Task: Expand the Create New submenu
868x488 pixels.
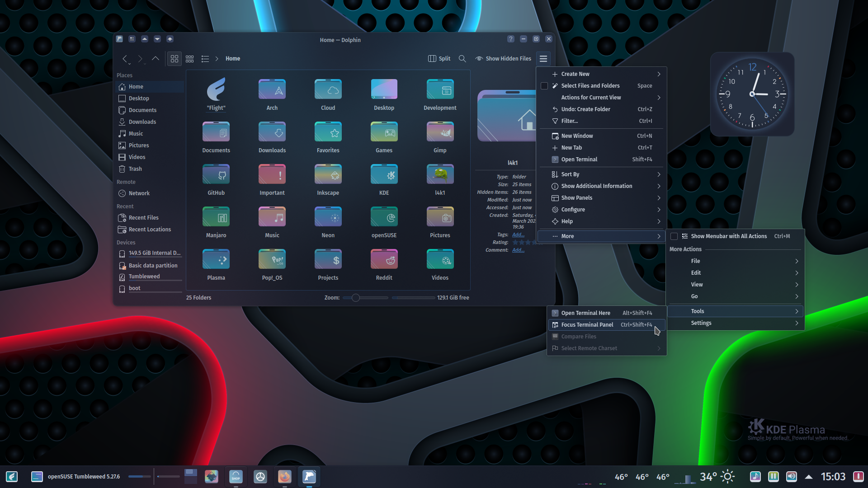Action: pos(602,74)
